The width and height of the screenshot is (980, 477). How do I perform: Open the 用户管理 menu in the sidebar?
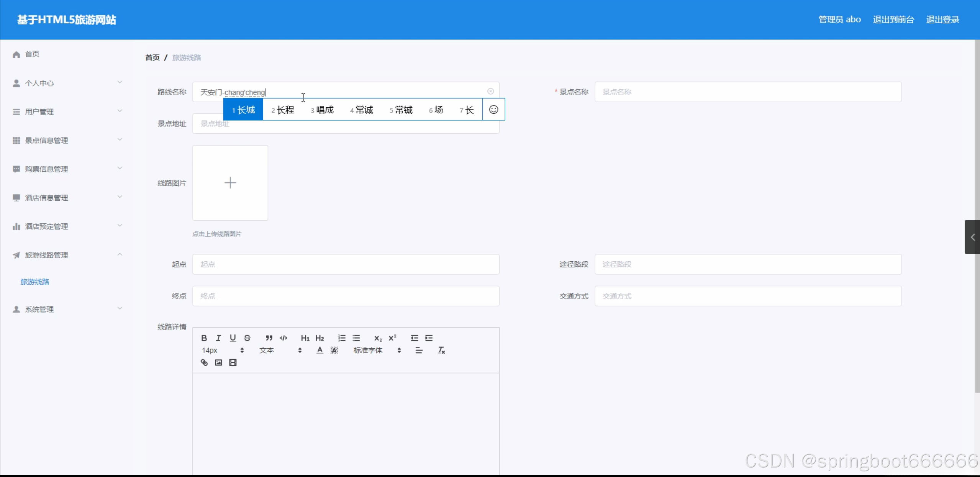point(39,111)
